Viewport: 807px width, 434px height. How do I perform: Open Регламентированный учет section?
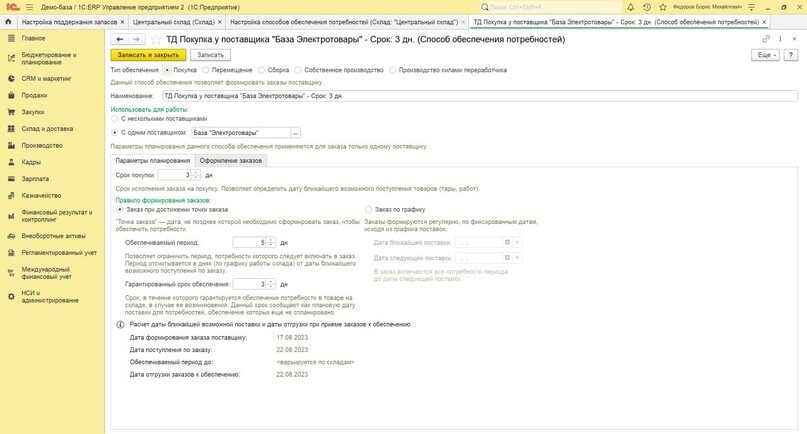coord(59,253)
